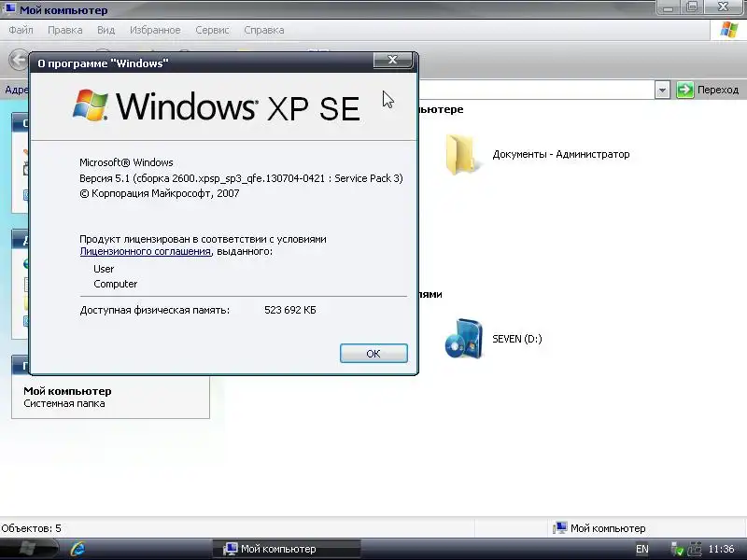Maximize the Мой компьютер window
This screenshot has width=747, height=560.
(x=693, y=7)
